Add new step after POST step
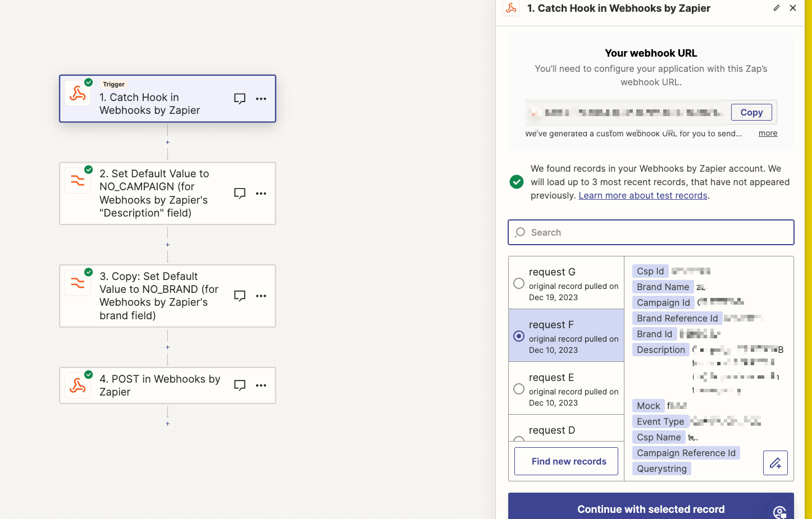Screen dimensions: 812x519 (167, 424)
